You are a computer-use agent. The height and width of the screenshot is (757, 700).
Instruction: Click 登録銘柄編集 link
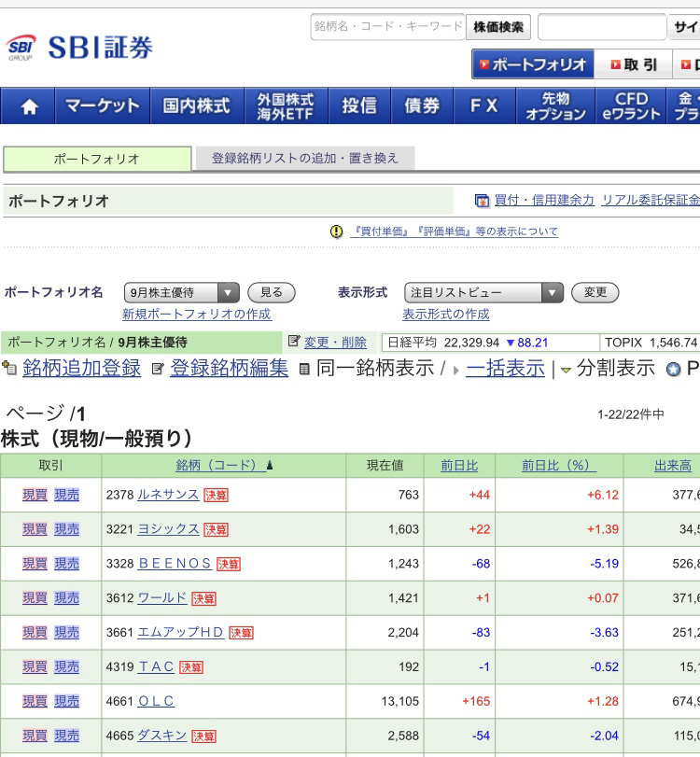pos(230,368)
